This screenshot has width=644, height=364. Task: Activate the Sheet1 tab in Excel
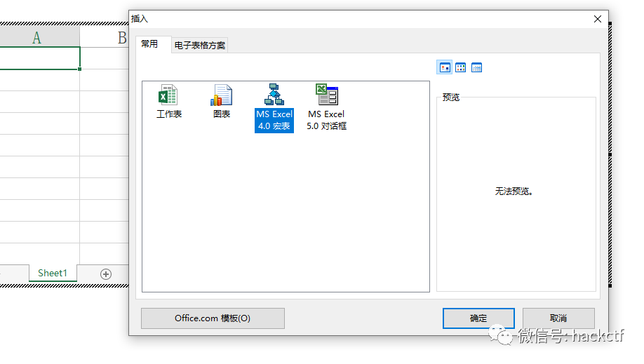53,274
